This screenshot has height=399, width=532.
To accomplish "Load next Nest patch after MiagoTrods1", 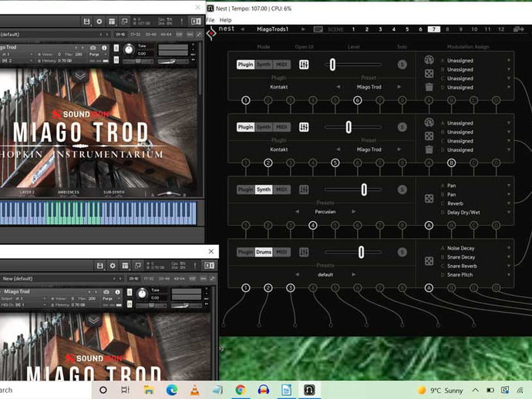I will [x=303, y=29].
